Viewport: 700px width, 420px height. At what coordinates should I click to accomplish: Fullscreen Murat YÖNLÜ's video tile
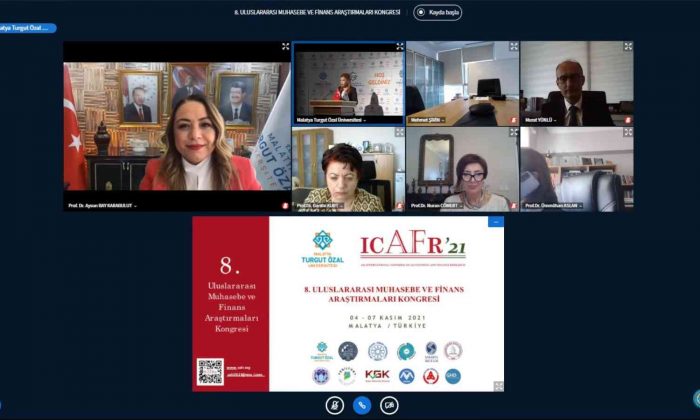[628, 47]
